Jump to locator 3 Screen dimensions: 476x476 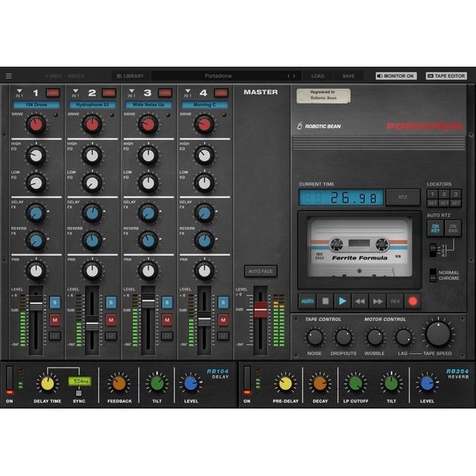455,194
